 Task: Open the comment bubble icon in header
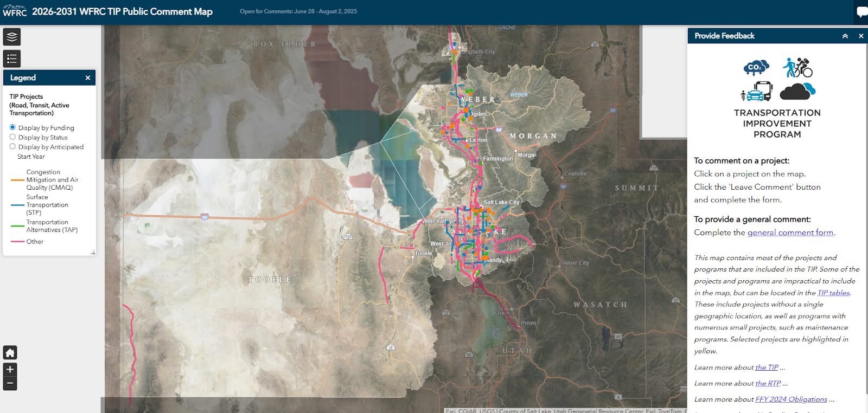861,12
